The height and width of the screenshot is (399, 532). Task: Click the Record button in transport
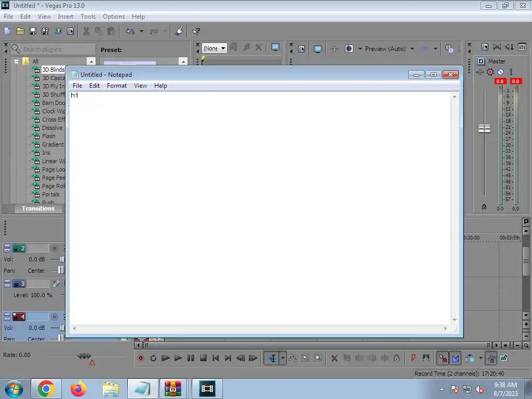tap(141, 358)
